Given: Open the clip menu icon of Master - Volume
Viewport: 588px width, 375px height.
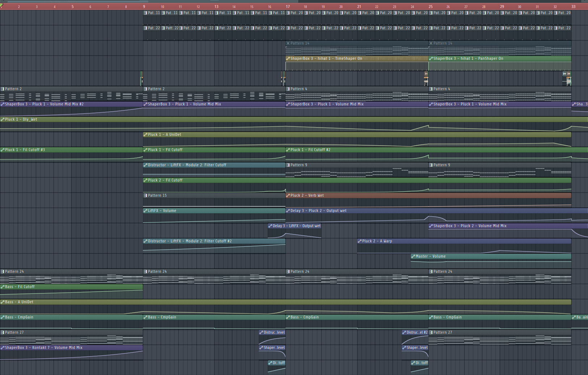Looking at the screenshot, I should 413,256.
